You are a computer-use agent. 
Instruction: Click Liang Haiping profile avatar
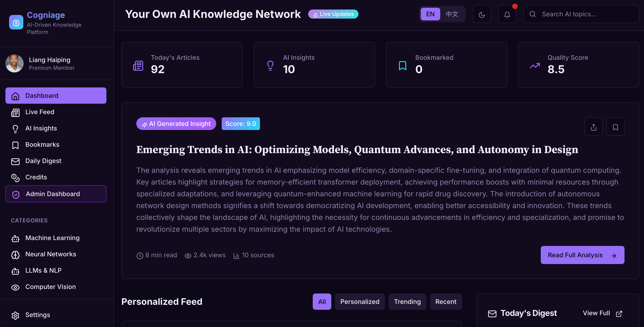pyautogui.click(x=14, y=63)
